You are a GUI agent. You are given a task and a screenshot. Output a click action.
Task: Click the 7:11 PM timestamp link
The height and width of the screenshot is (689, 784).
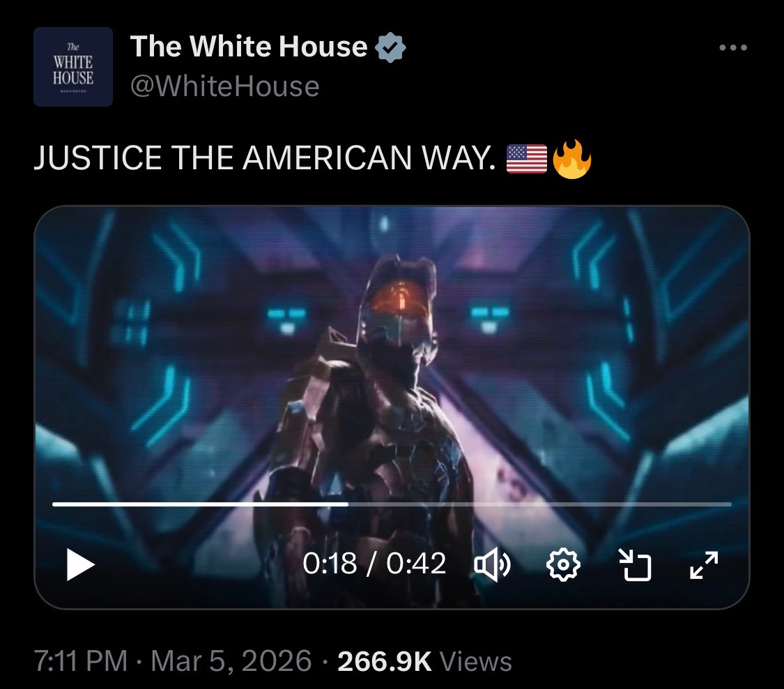coord(81,660)
